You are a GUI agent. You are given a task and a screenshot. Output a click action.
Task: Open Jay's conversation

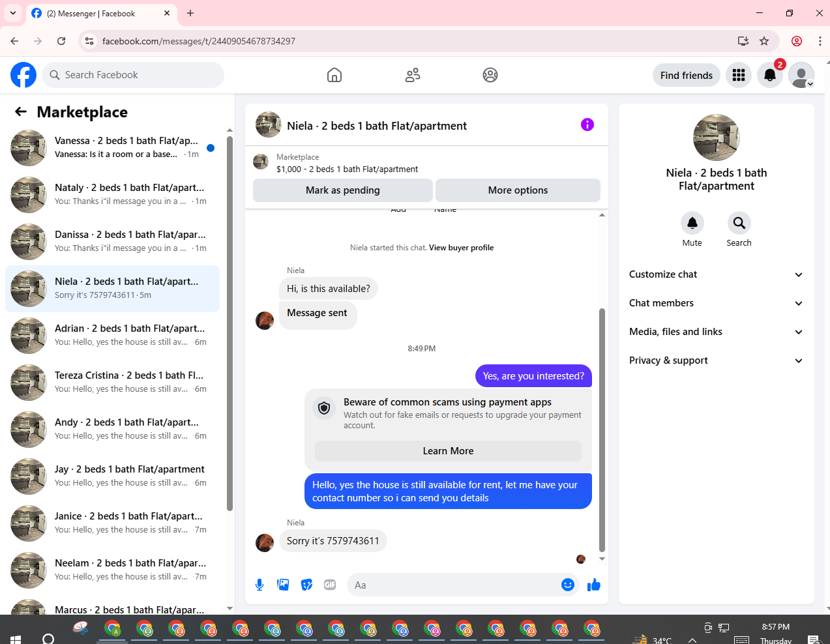(x=112, y=476)
